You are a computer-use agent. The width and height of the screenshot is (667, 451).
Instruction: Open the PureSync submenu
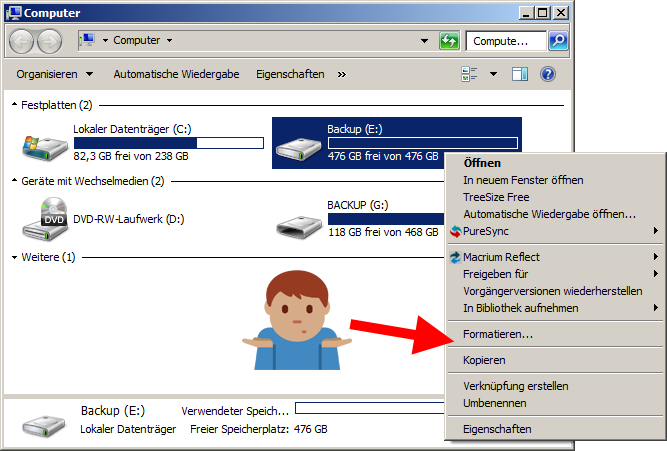coord(555,231)
